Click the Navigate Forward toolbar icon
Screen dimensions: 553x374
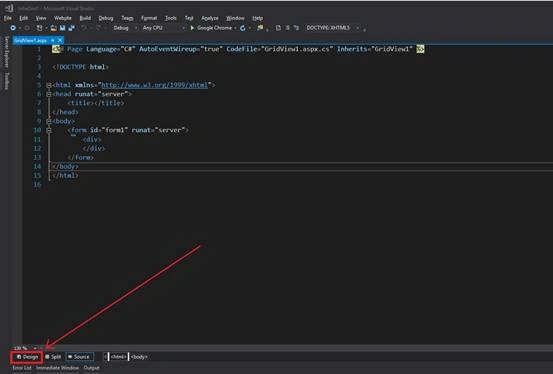coord(27,28)
